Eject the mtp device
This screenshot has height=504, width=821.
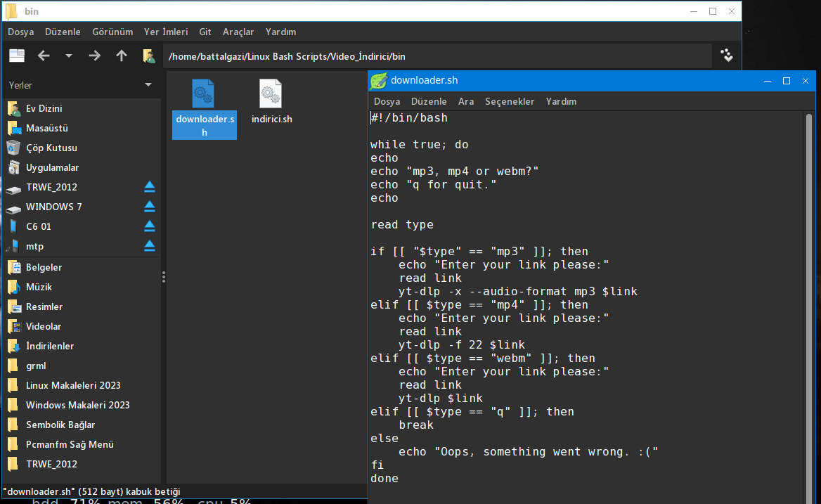149,246
